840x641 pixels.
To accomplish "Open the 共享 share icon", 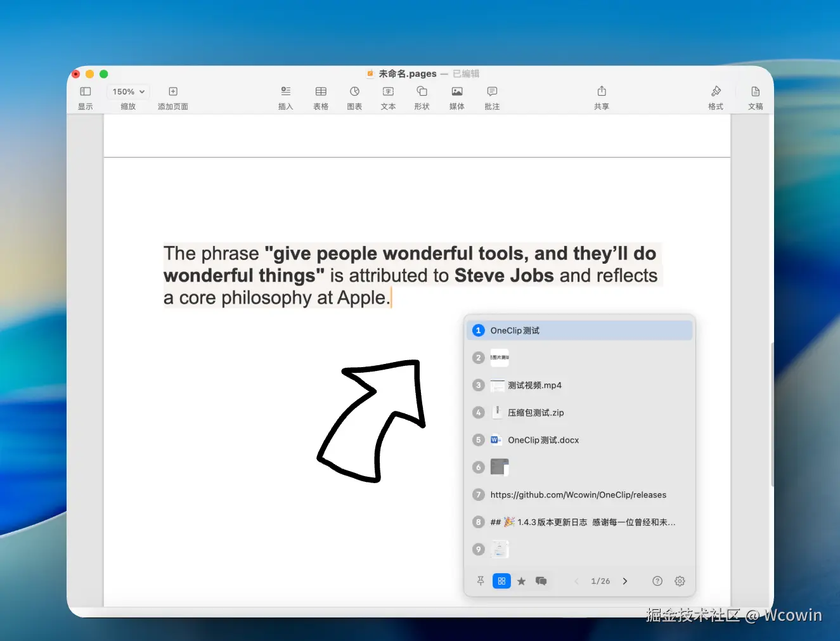I will pos(602,91).
